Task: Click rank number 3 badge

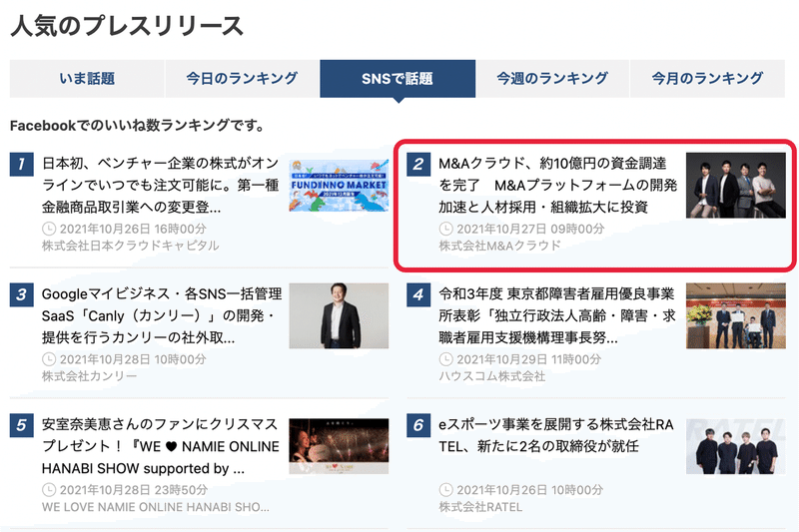Action: pyautogui.click(x=21, y=294)
